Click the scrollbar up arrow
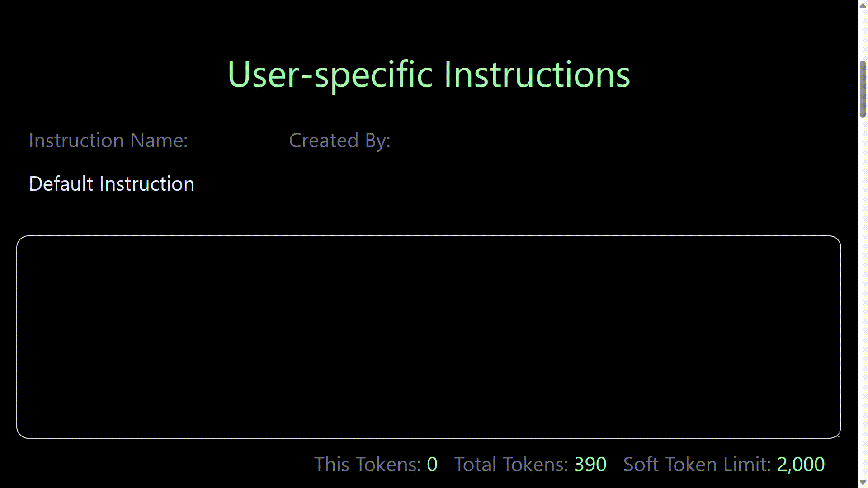This screenshot has width=868, height=488. click(861, 6)
